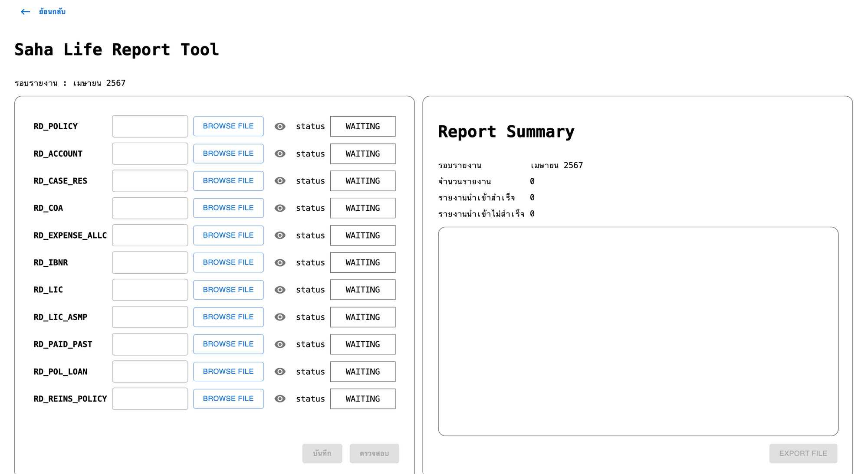Image resolution: width=868 pixels, height=474 pixels.
Task: Click the RD_ACCOUNT file name field
Action: pyautogui.click(x=150, y=154)
